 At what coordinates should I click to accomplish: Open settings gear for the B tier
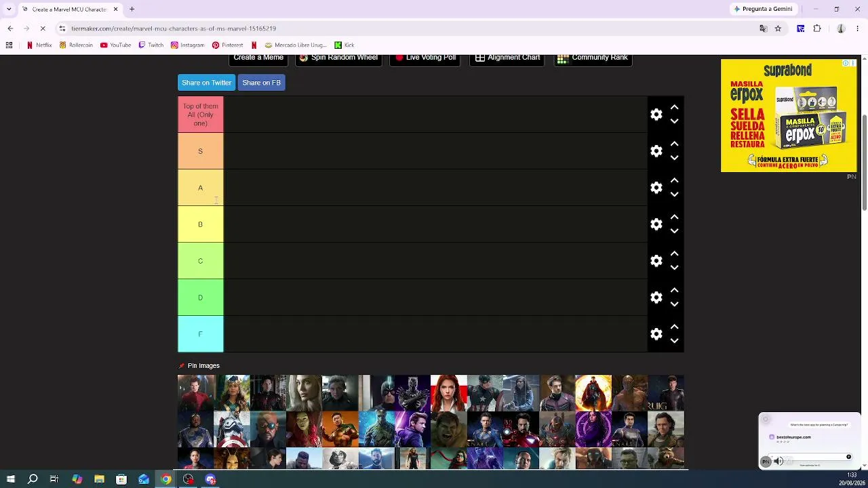tap(656, 224)
